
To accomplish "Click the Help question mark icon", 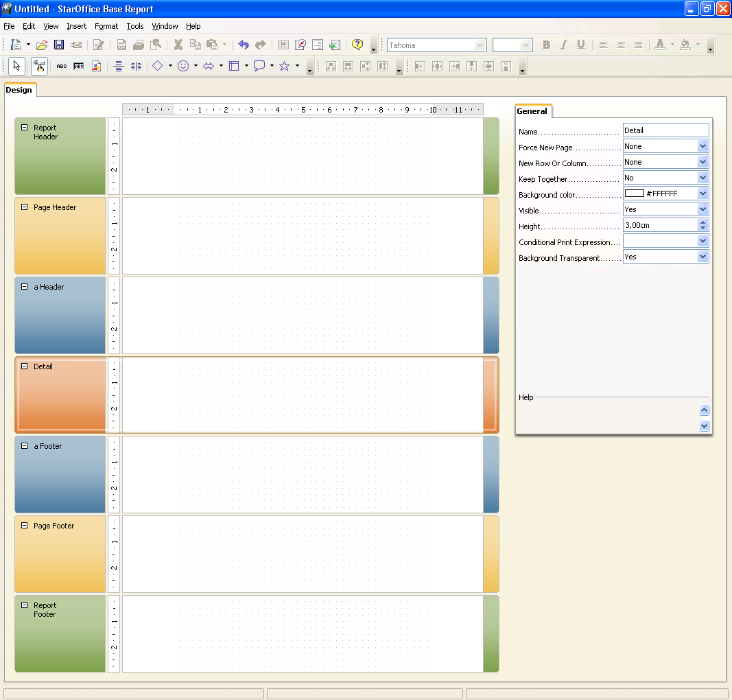I will point(357,45).
